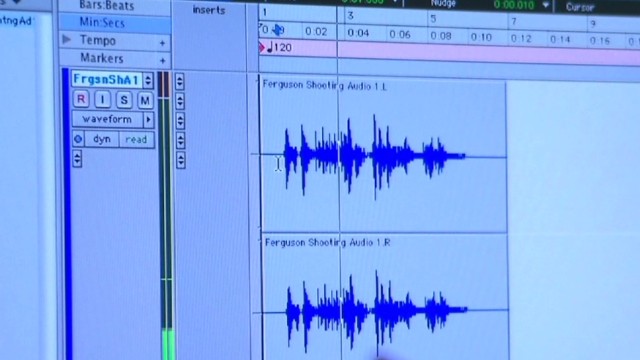The height and width of the screenshot is (360, 640).
Task: Expand the Tempo ruler with its triangle
Action: click(67, 40)
